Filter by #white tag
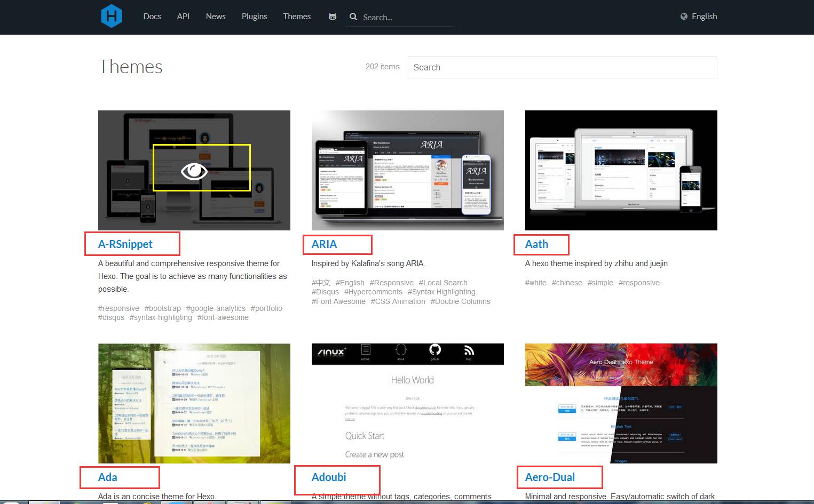The image size is (814, 504). point(536,283)
